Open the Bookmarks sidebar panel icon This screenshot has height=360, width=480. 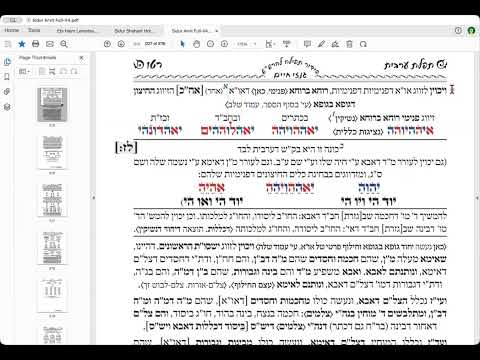click(x=7, y=77)
